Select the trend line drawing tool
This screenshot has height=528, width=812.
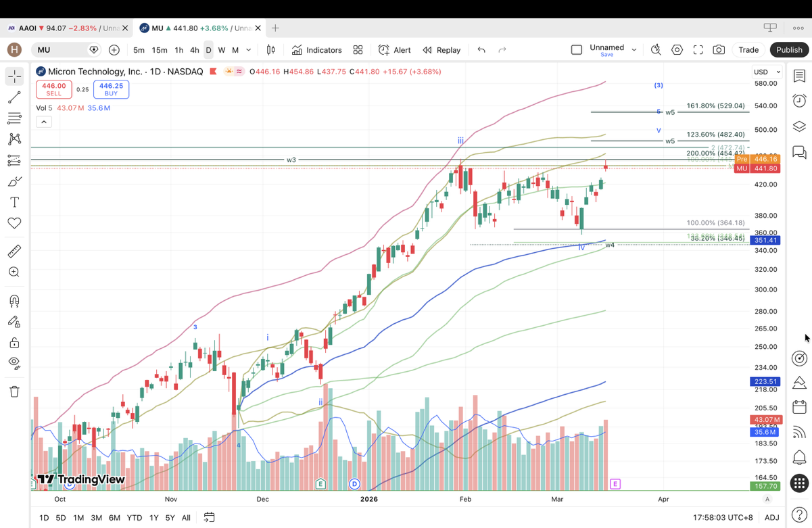(14, 97)
